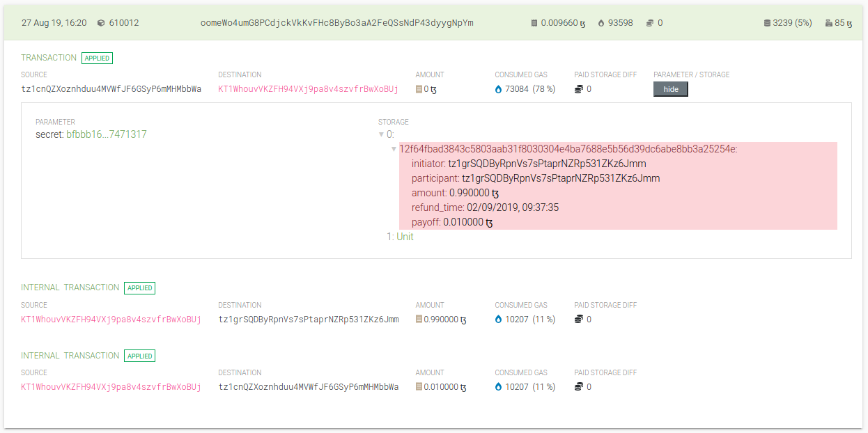The height and width of the screenshot is (433, 868).
Task: Collapse the 12f64fbad3843c... hash entry triangle
Action: (x=394, y=149)
